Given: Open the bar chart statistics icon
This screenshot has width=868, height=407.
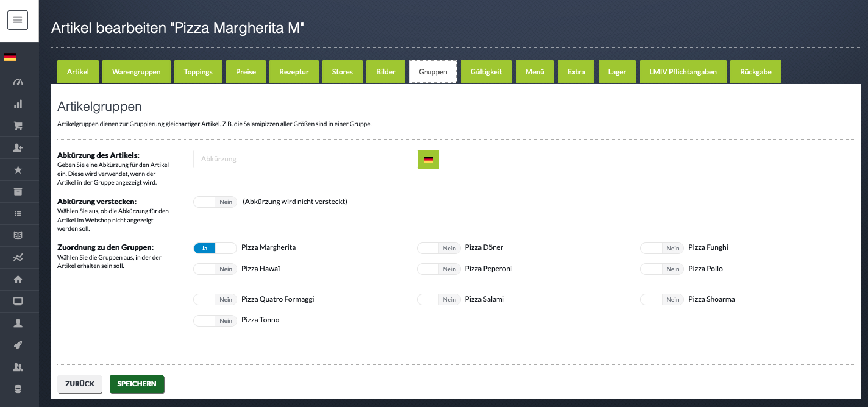Looking at the screenshot, I should (x=18, y=104).
